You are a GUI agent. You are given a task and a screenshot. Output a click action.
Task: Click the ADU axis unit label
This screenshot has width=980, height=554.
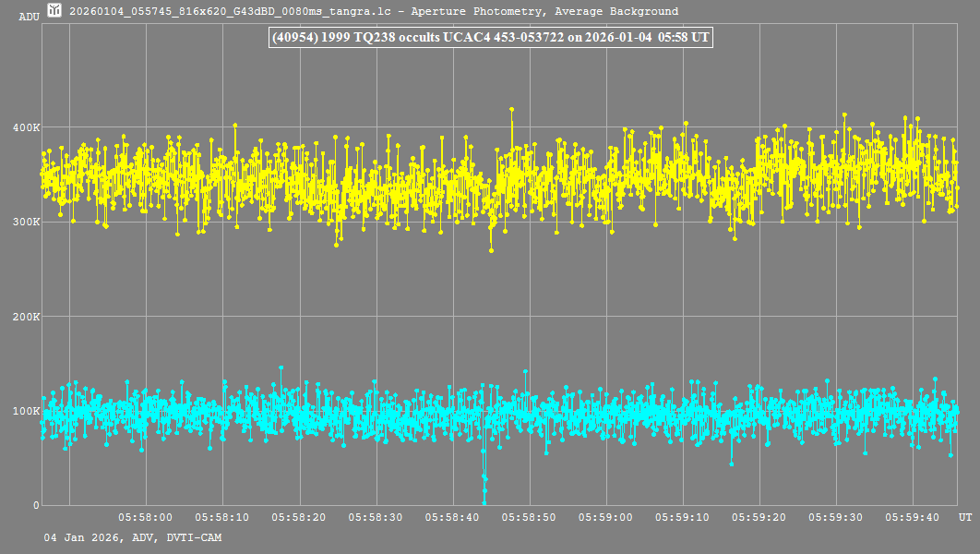click(29, 17)
